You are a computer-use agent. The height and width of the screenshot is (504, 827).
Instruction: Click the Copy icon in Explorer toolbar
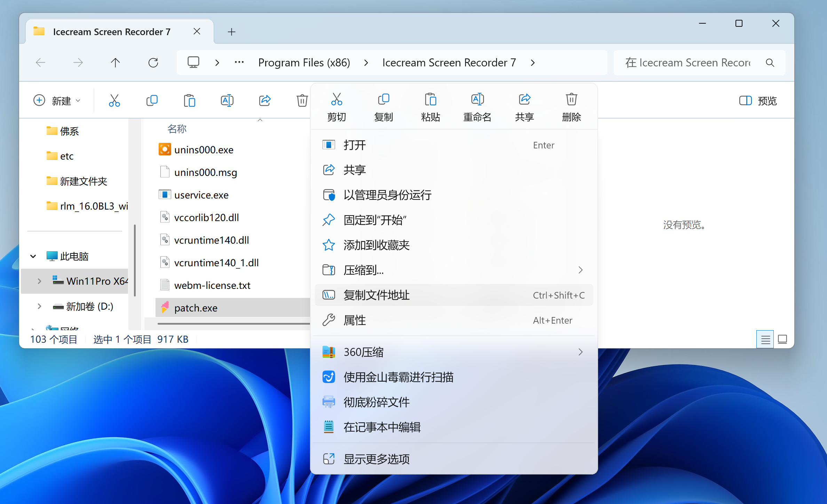(152, 101)
